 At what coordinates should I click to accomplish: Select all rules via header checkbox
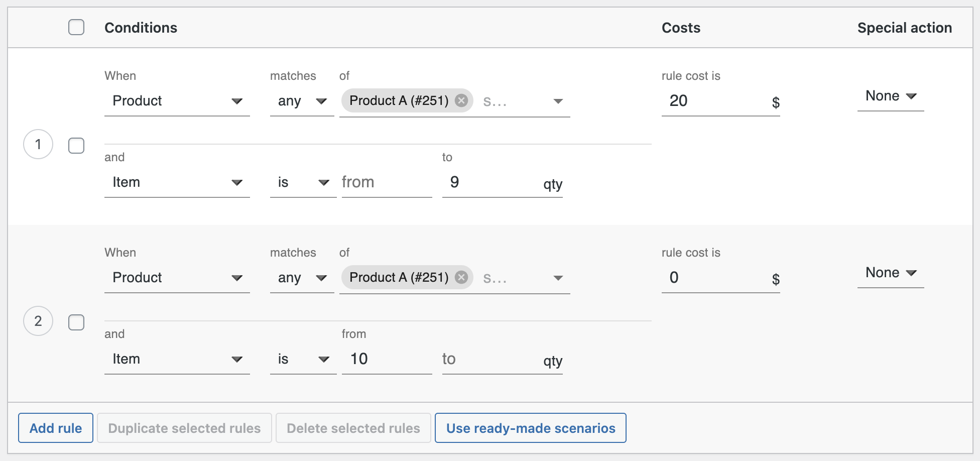[76, 28]
